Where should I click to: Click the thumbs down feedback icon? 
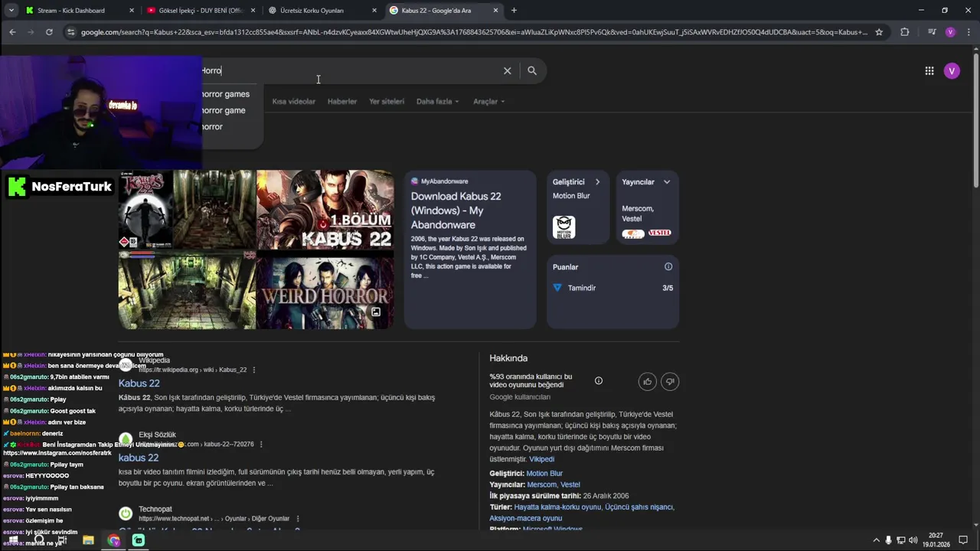click(x=670, y=381)
